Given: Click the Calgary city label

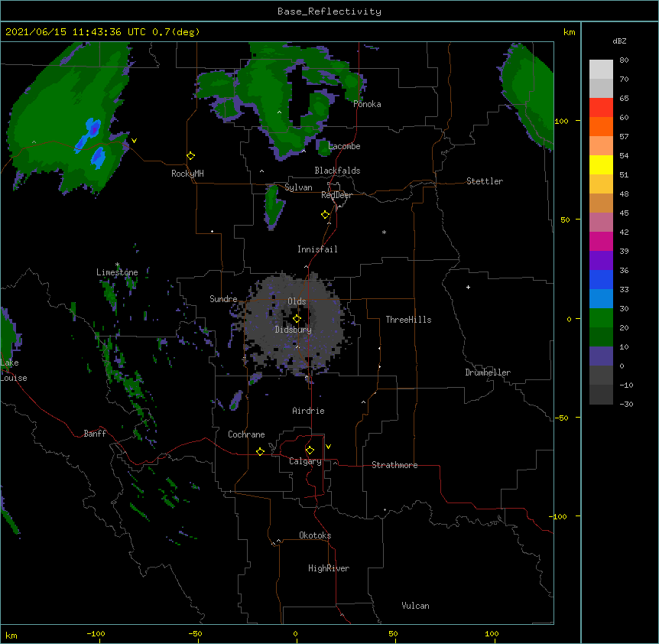Looking at the screenshot, I should (305, 461).
